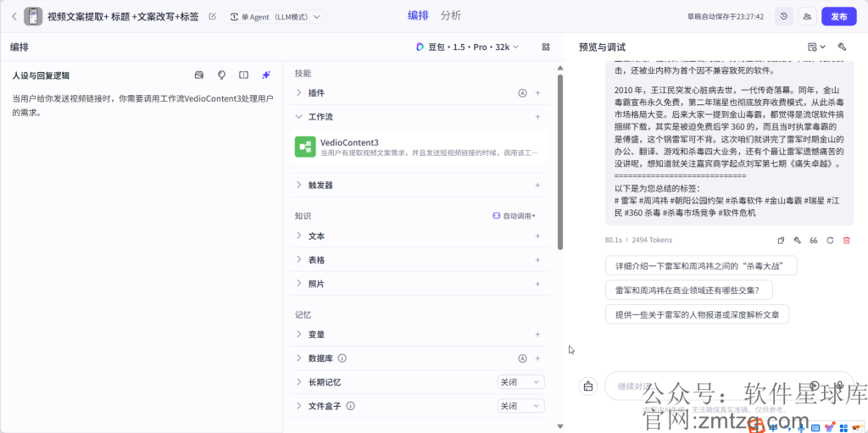The image size is (868, 433).
Task: Click suggestion 雷军和周鸿祎在商业领域还有哪些交集?
Action: point(688,290)
